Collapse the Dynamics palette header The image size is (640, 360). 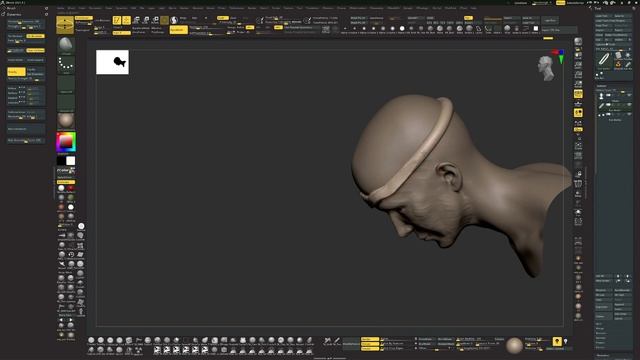coord(14,14)
